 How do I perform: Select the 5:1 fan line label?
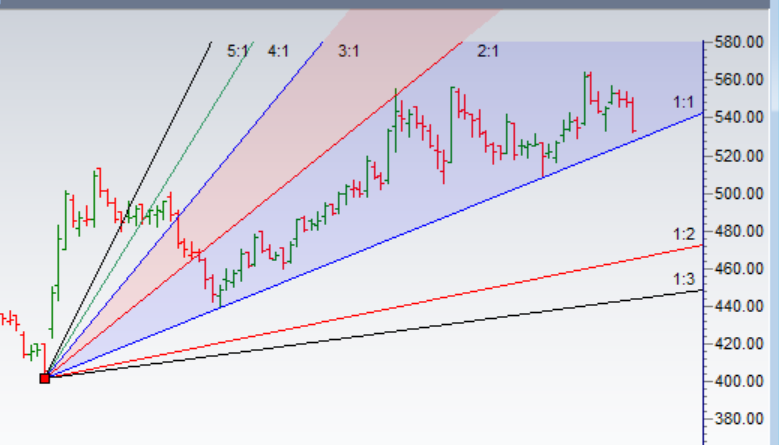(238, 50)
